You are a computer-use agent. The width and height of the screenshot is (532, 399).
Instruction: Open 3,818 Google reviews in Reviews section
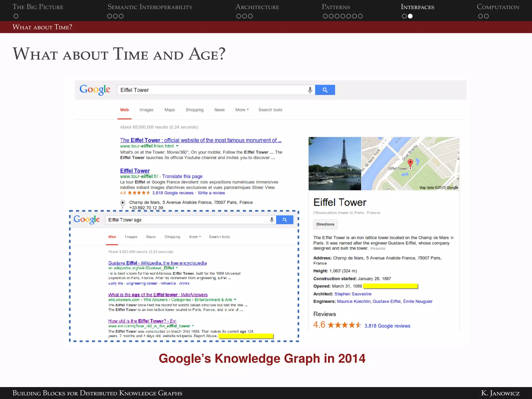[387, 326]
